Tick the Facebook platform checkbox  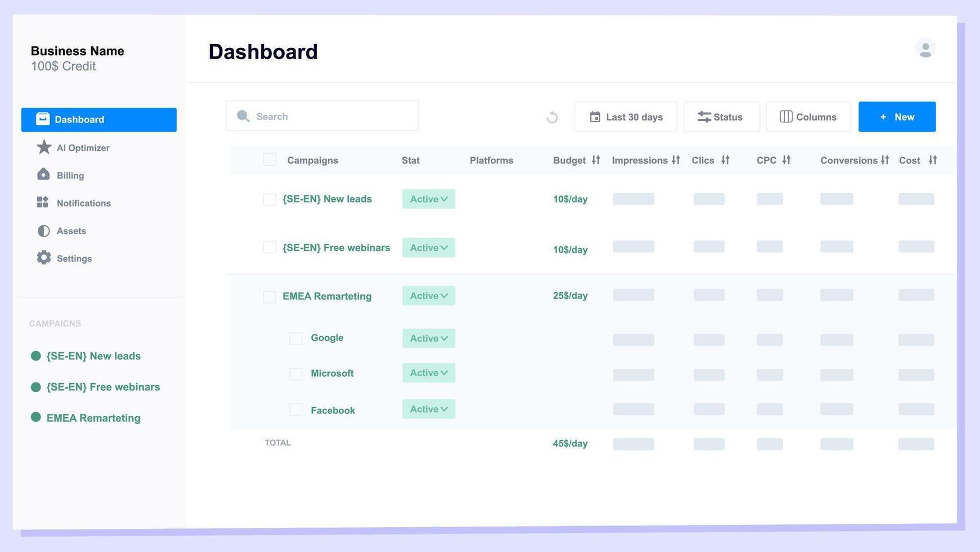pyautogui.click(x=296, y=409)
